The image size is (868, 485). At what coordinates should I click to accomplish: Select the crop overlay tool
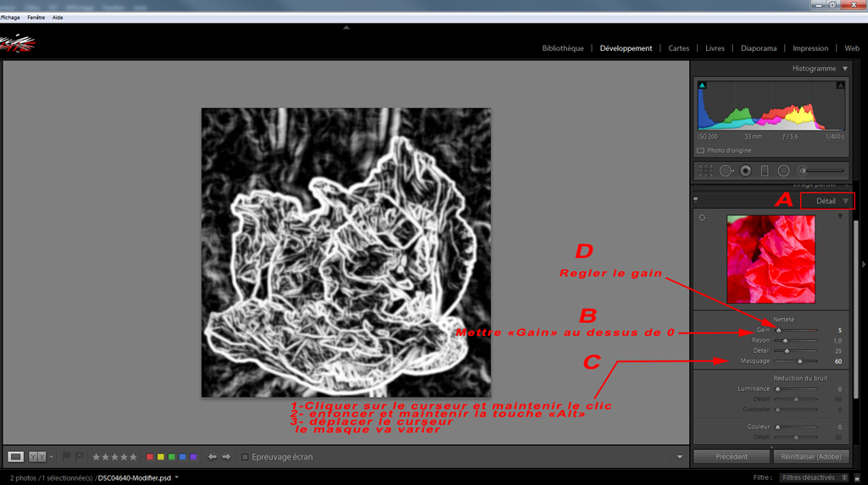click(x=705, y=170)
